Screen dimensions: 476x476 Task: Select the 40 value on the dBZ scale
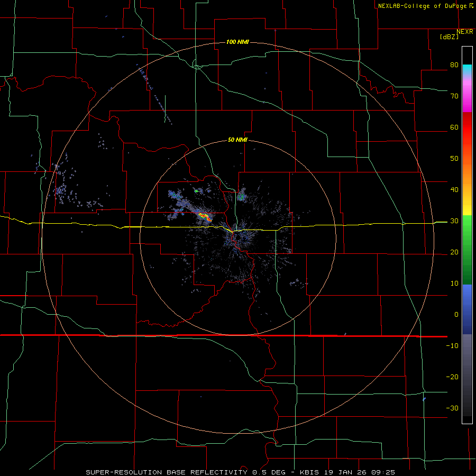point(454,190)
